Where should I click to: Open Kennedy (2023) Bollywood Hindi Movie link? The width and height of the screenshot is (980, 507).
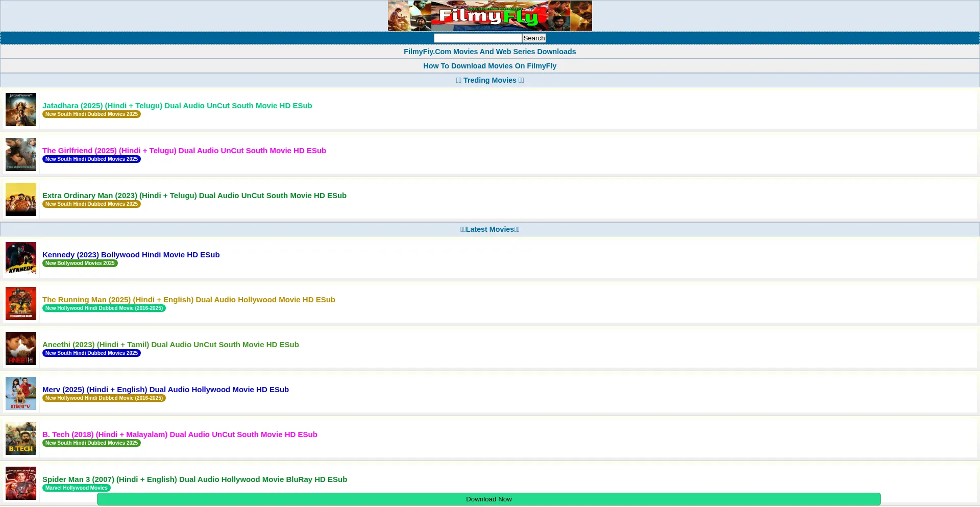(131, 255)
